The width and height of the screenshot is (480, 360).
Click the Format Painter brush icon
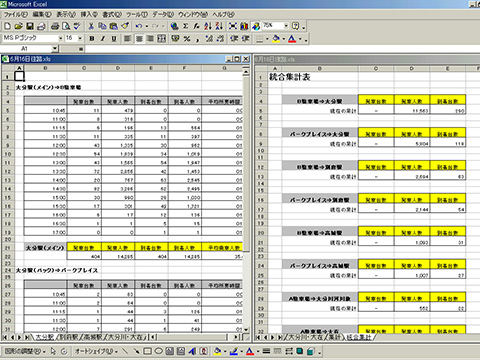125,26
